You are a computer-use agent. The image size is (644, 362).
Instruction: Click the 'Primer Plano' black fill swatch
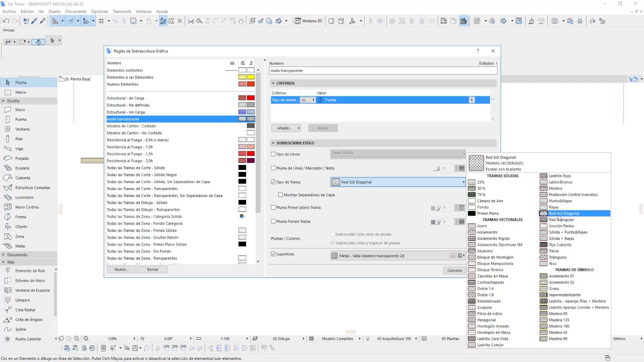[471, 214]
